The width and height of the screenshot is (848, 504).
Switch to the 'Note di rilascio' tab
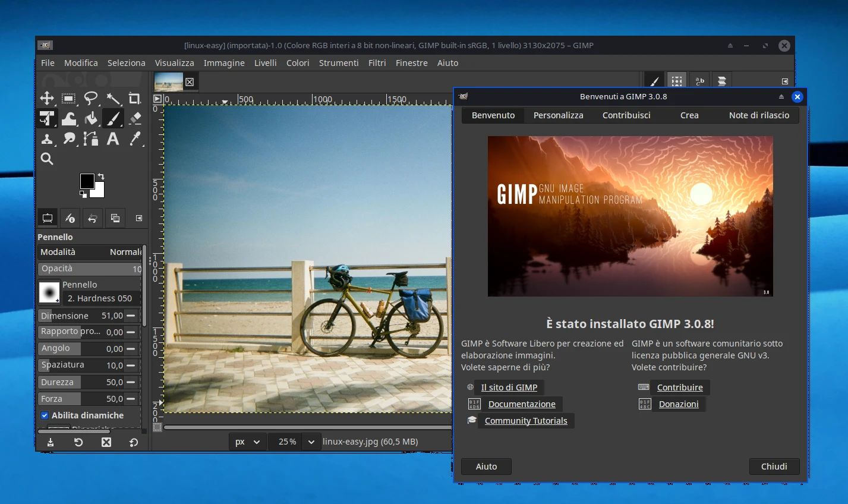point(759,115)
